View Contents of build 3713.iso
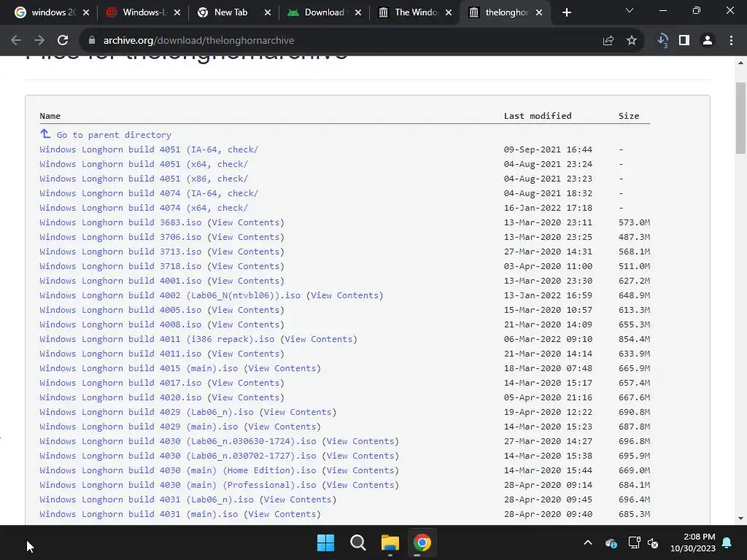Viewport: 747px width, 560px height. tap(245, 252)
